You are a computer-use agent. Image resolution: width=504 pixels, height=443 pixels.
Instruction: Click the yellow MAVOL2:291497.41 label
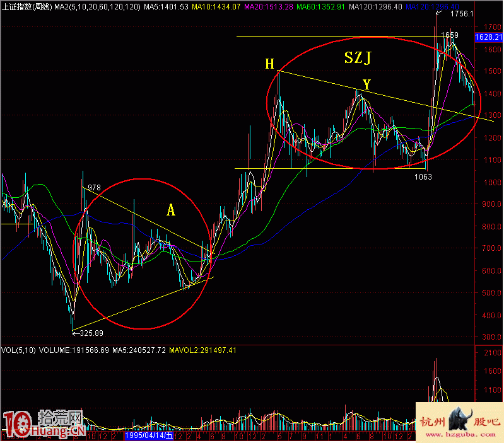pyautogui.click(x=203, y=350)
